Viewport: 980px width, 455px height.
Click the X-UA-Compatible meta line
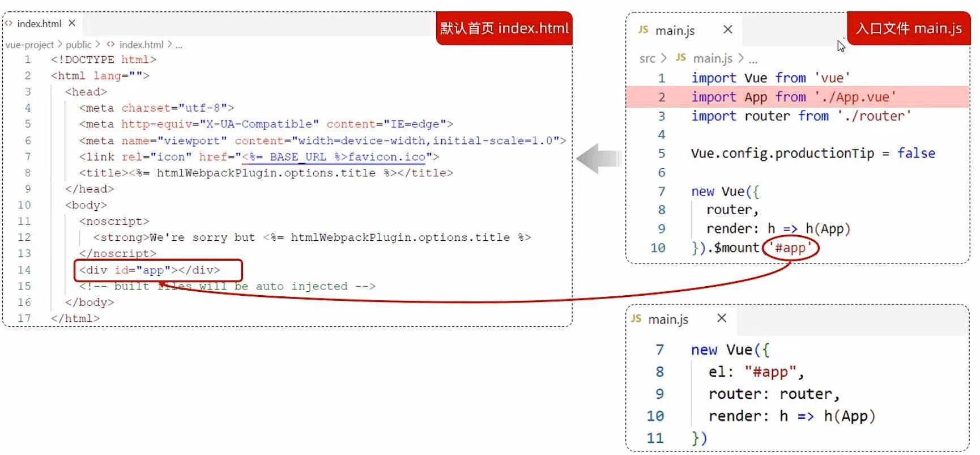tap(266, 124)
